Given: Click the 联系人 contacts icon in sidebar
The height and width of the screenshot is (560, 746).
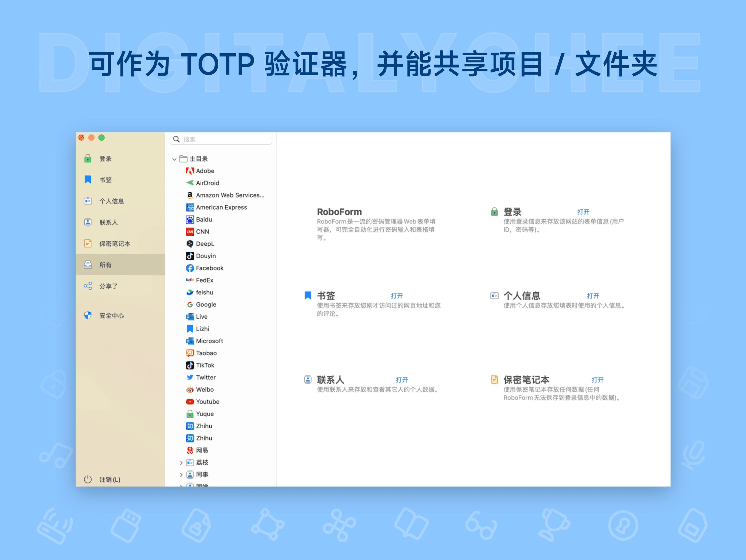Looking at the screenshot, I should 88,222.
